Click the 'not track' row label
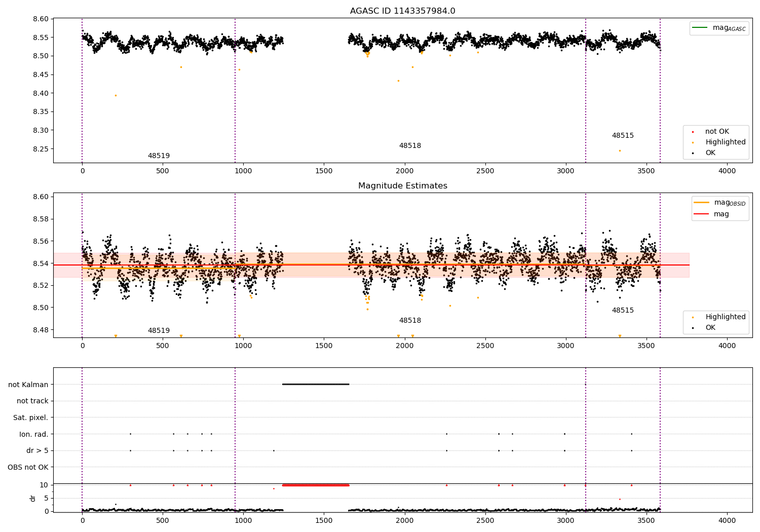760x532 pixels. 32,401
